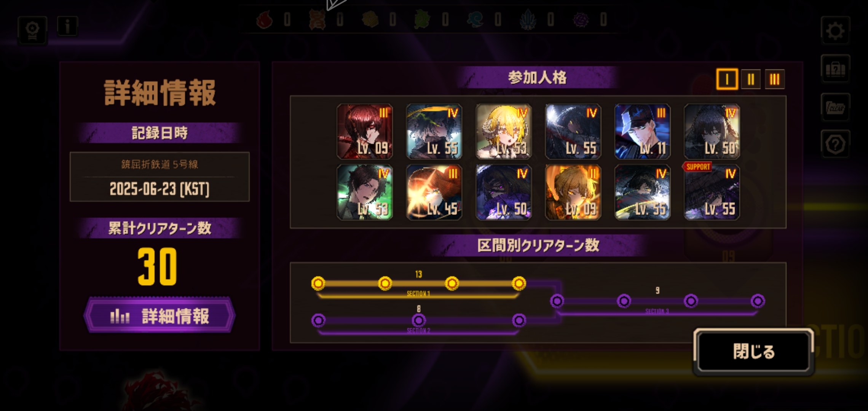Click the Lv. 45 identity portrait
The width and height of the screenshot is (868, 411).
pyautogui.click(x=434, y=192)
